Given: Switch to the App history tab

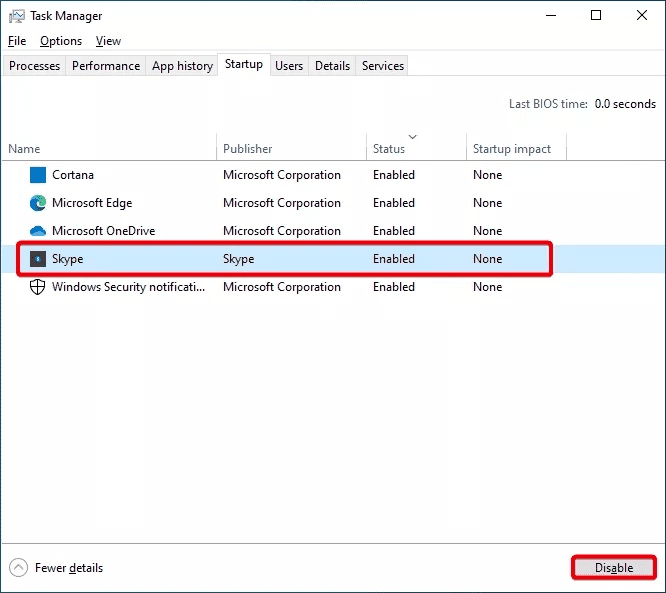Looking at the screenshot, I should coord(182,66).
